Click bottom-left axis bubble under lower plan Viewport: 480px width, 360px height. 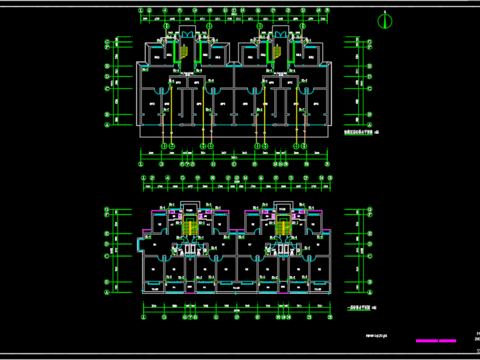coord(144,317)
